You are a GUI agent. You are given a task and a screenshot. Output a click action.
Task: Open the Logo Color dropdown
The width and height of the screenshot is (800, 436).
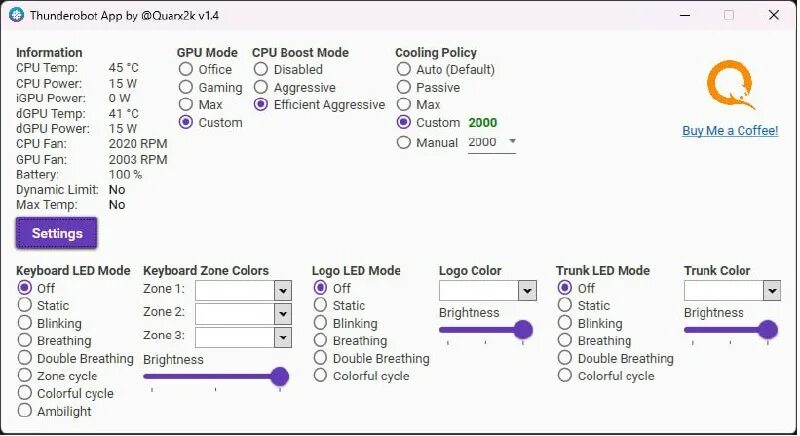point(527,290)
